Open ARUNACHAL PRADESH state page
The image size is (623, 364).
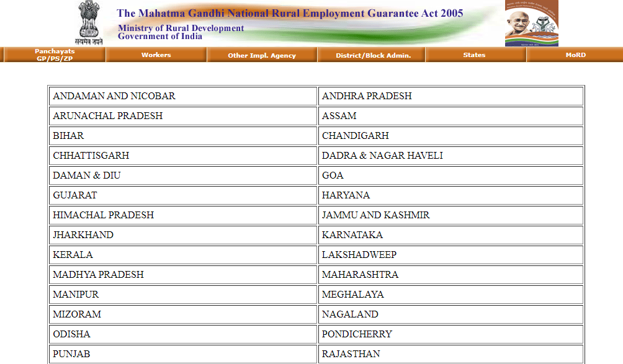pyautogui.click(x=108, y=116)
